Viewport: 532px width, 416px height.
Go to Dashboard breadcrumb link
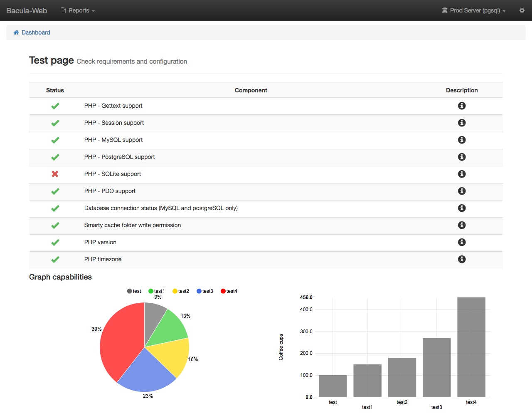coord(35,32)
